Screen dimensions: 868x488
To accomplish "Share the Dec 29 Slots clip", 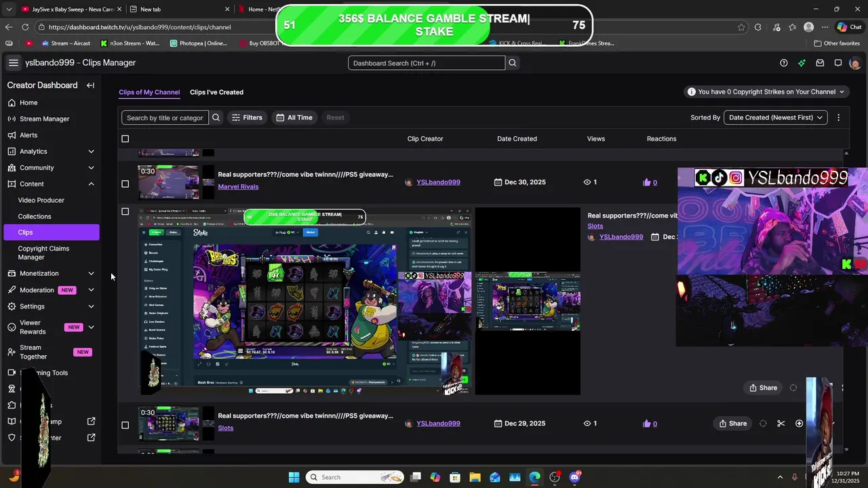I will pyautogui.click(x=733, y=424).
